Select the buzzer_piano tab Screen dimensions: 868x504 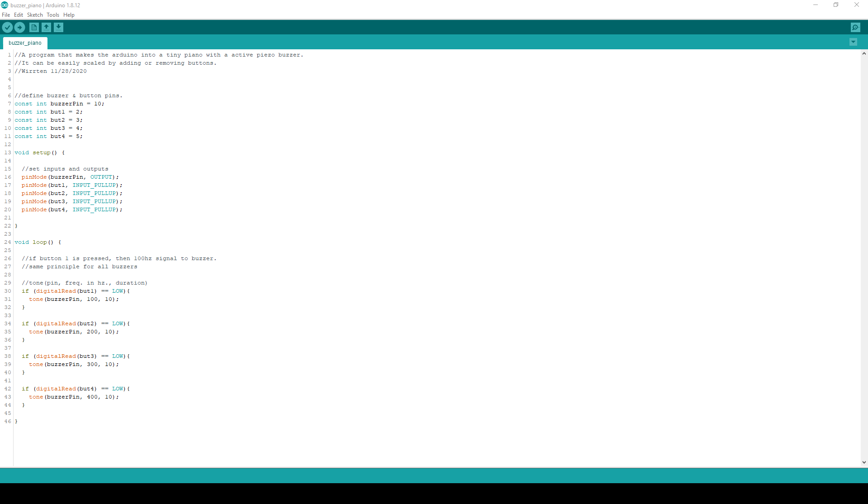(25, 43)
